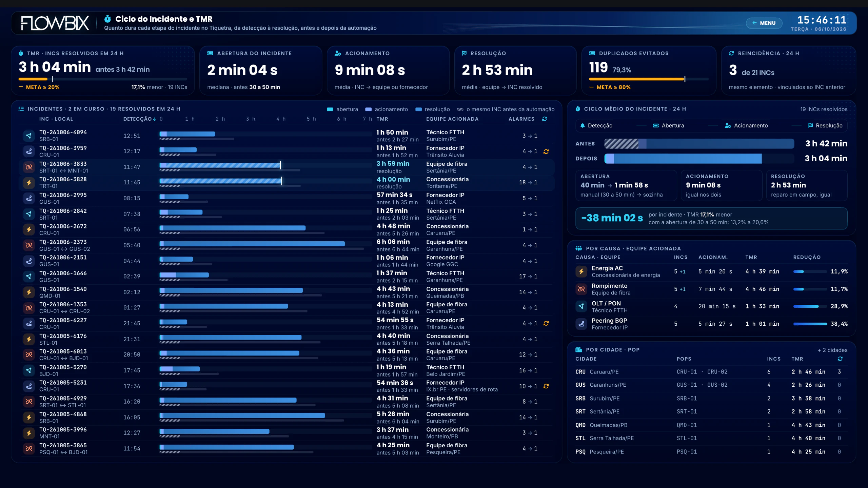Click the ANTES cycle bar

pyautogui.click(x=699, y=144)
